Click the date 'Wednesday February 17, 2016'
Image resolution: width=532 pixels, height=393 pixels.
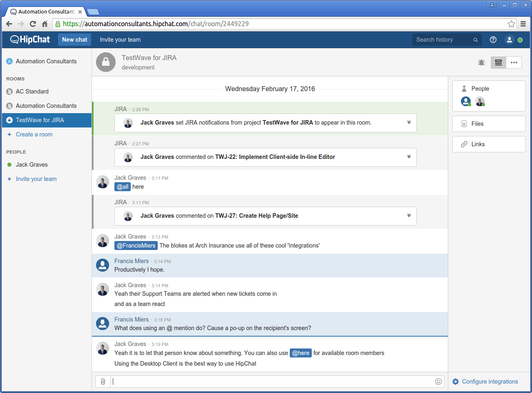(x=270, y=89)
